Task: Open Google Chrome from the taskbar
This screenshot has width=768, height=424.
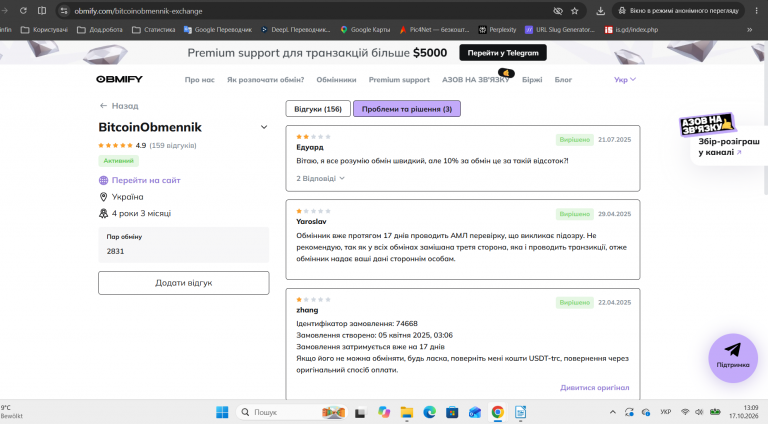Action: (498, 412)
